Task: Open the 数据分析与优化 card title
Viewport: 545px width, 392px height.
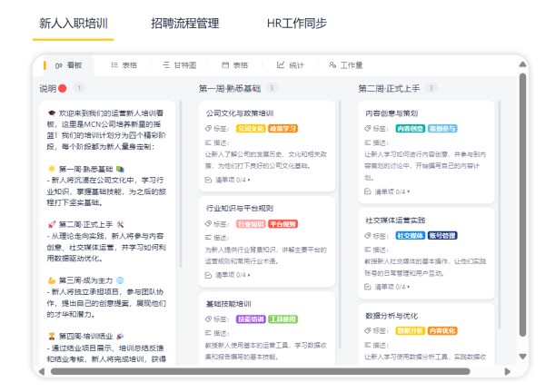Action: 391,315
